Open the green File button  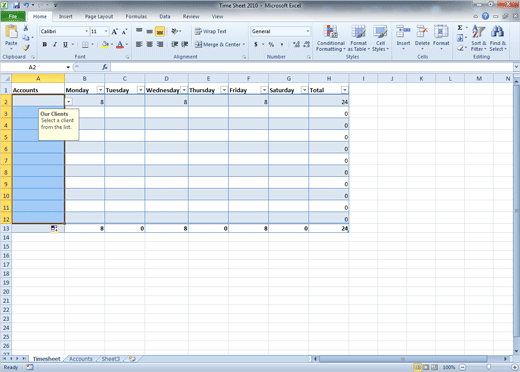[x=13, y=16]
